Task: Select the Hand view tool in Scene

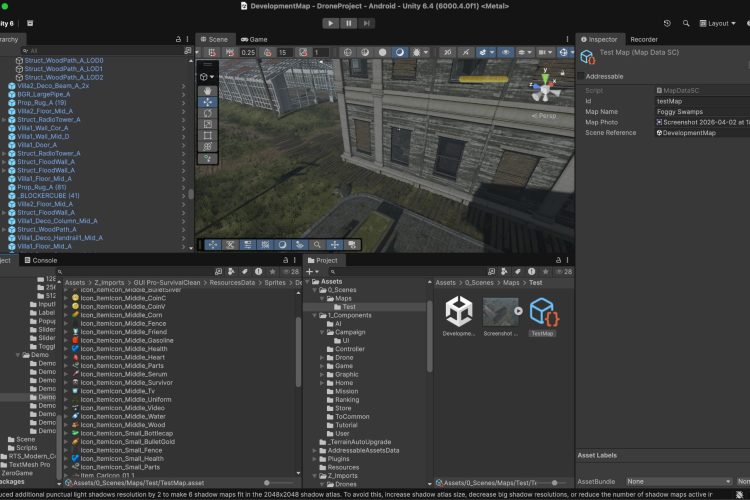Action: click(x=207, y=90)
